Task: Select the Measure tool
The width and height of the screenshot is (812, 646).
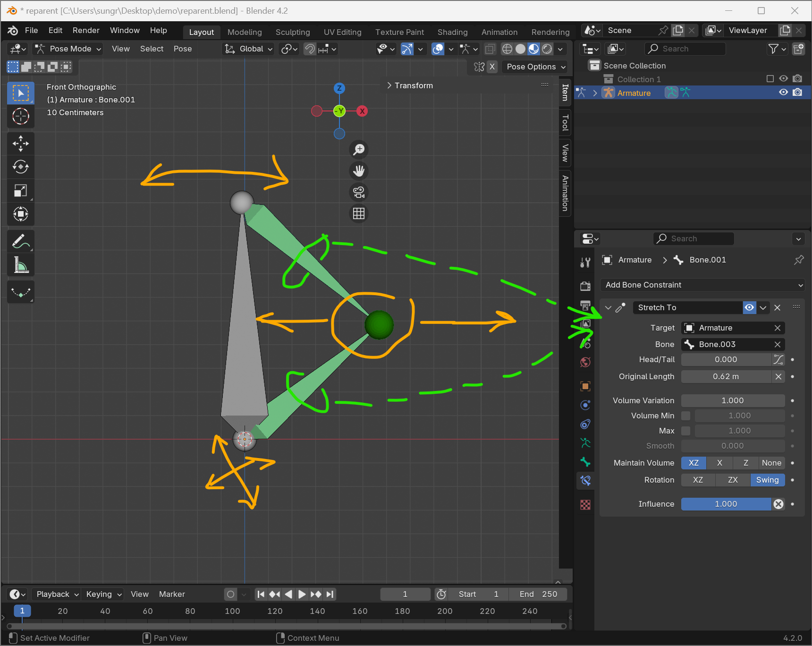Action: 20,264
